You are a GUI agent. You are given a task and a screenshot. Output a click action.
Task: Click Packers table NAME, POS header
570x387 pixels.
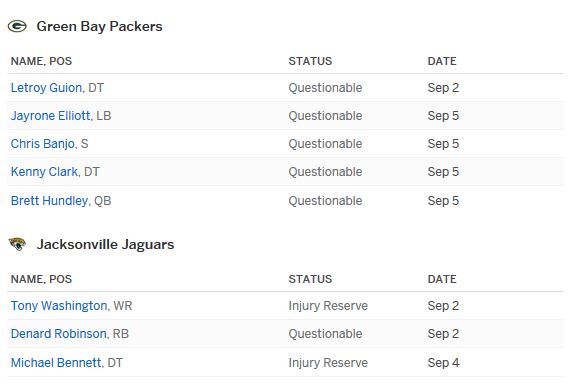tap(41, 61)
